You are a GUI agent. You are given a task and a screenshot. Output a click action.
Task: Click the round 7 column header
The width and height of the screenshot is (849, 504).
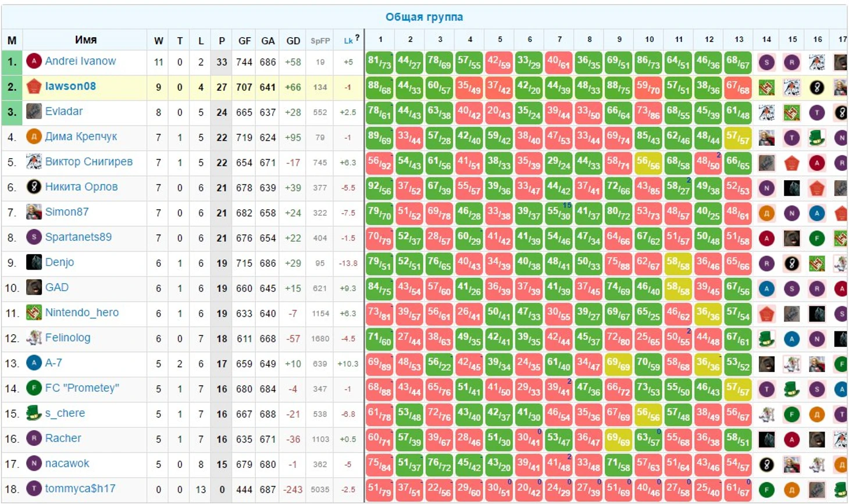[x=559, y=40]
